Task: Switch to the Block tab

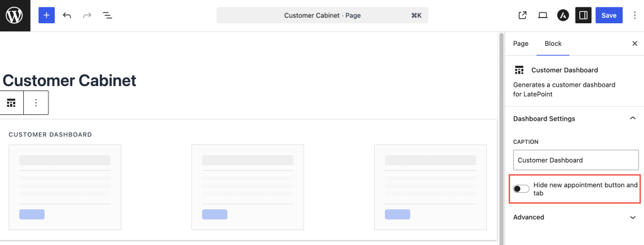Action: pos(553,43)
